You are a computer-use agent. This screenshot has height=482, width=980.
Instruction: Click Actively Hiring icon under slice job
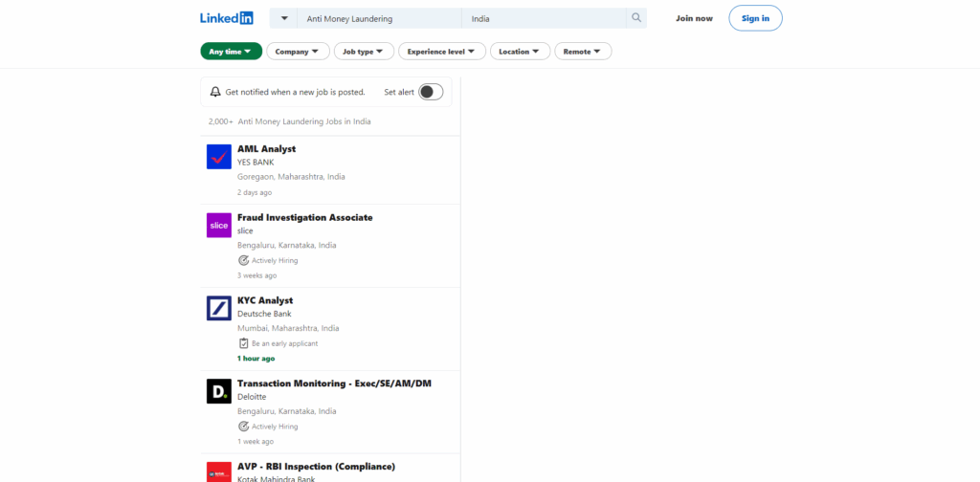pos(244,260)
